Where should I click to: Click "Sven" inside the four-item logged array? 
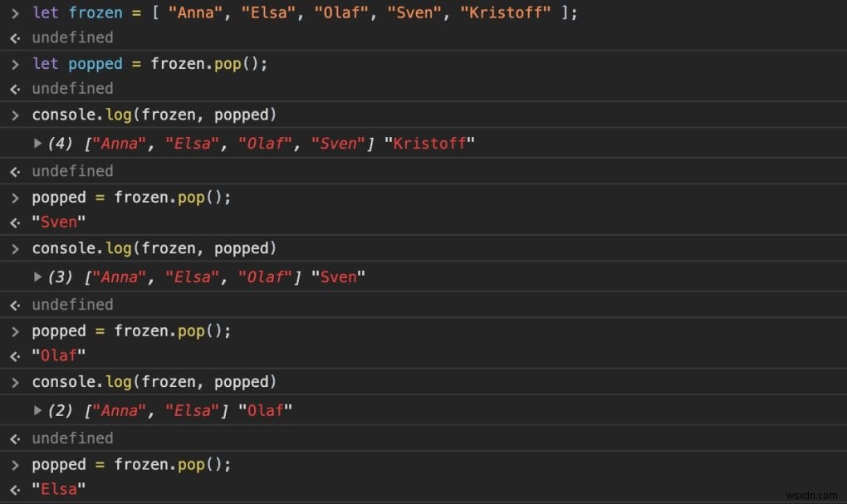[x=338, y=143]
